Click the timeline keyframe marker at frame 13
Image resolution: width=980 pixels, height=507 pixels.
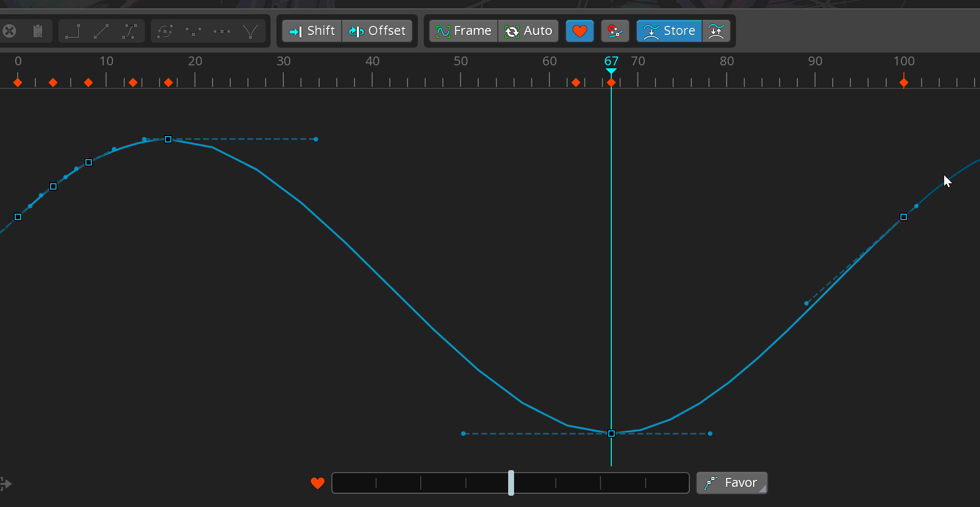pos(133,83)
